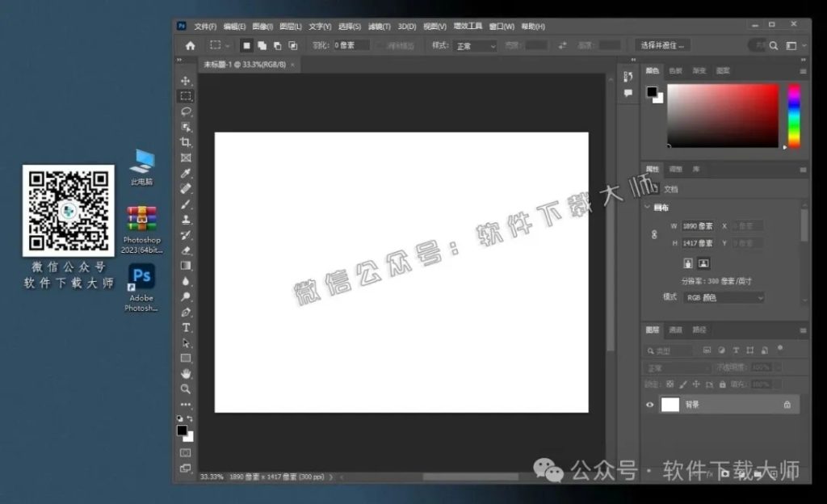The width and height of the screenshot is (827, 504).
Task: Toggle the text layer filter in Layers panel
Action: (x=737, y=350)
